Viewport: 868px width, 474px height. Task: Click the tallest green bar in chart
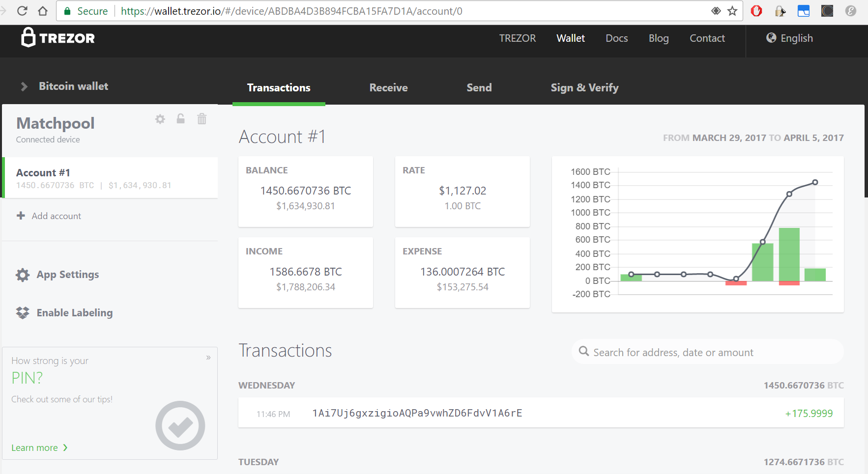(x=789, y=254)
